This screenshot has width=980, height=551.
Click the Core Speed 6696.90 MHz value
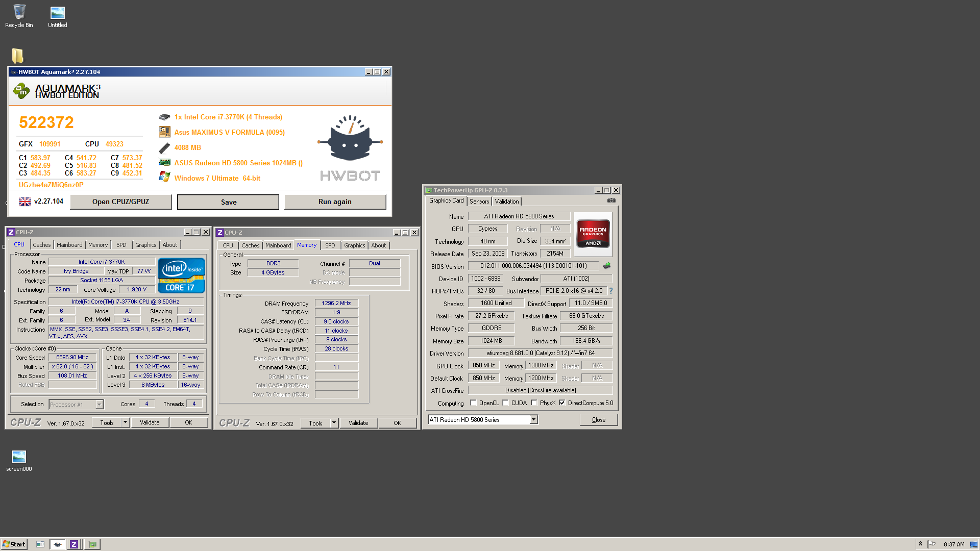(72, 357)
